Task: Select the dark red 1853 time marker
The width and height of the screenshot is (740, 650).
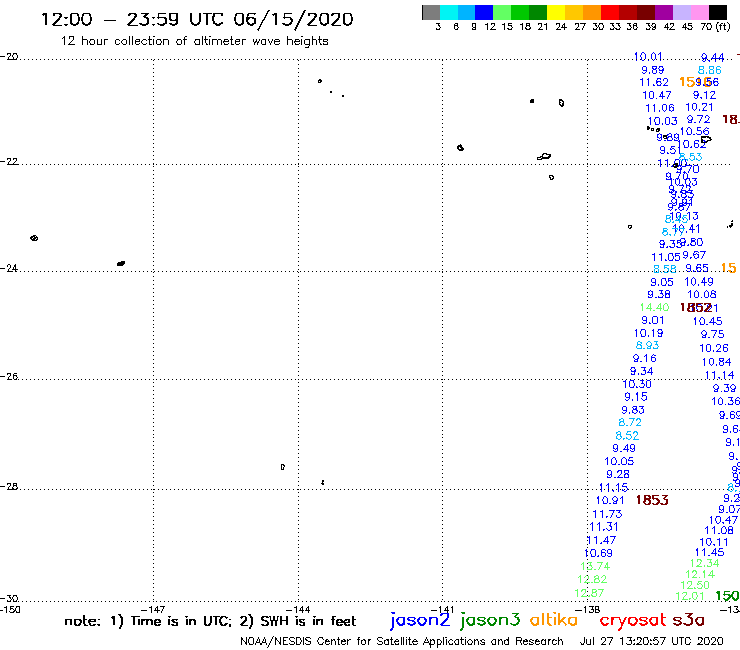Action: 652,500
